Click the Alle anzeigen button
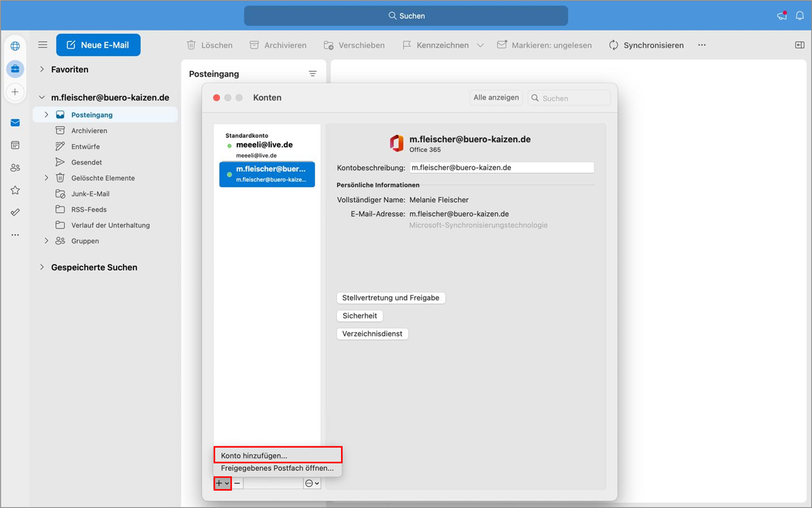Screen dimensions: 812x508 pyautogui.click(x=496, y=97)
